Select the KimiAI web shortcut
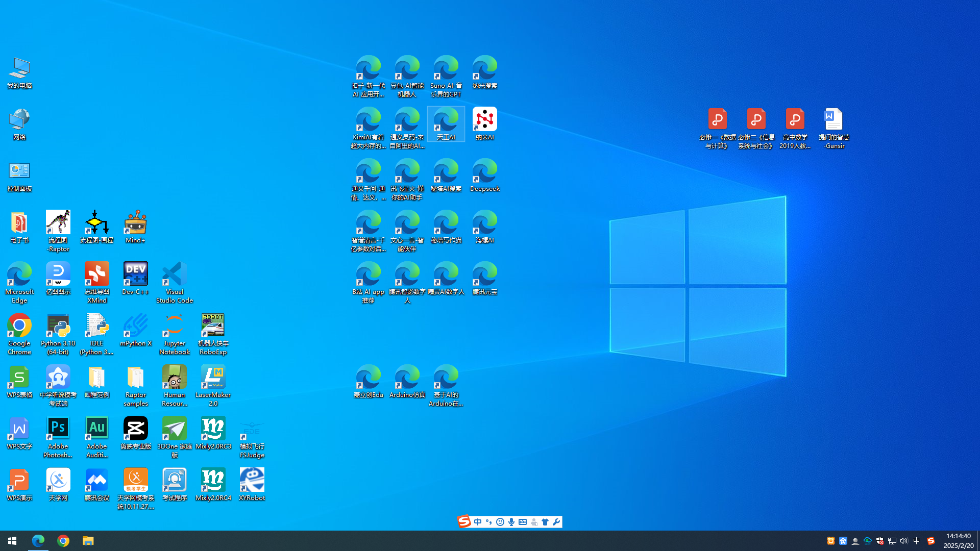This screenshot has height=551, width=980. pos(368,129)
